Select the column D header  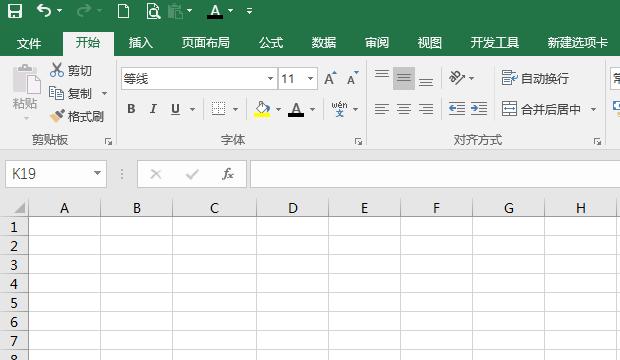point(293,208)
